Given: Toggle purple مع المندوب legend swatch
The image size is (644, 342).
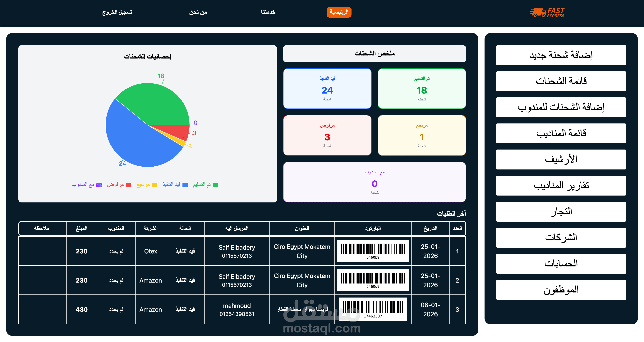Looking at the screenshot, I should [99, 185].
